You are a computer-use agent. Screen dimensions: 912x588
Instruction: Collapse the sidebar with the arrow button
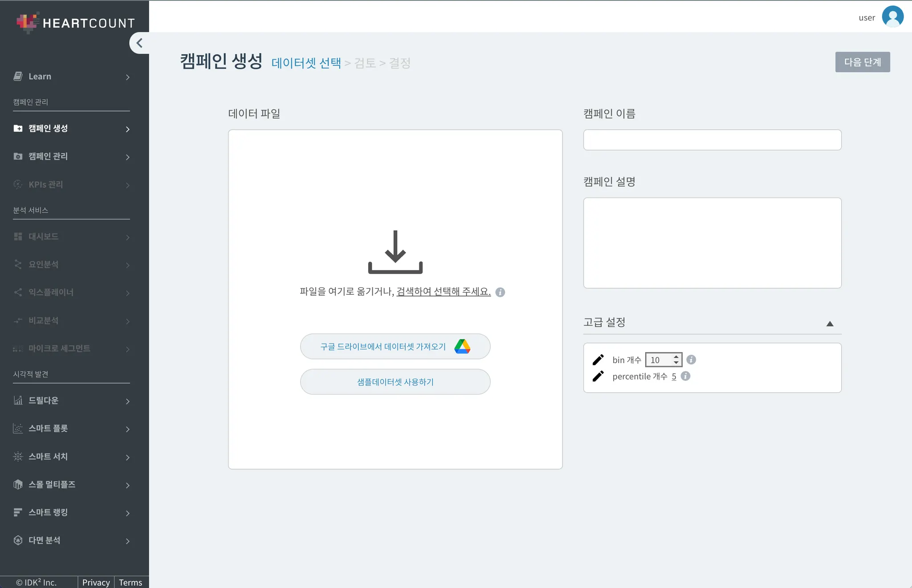[139, 43]
